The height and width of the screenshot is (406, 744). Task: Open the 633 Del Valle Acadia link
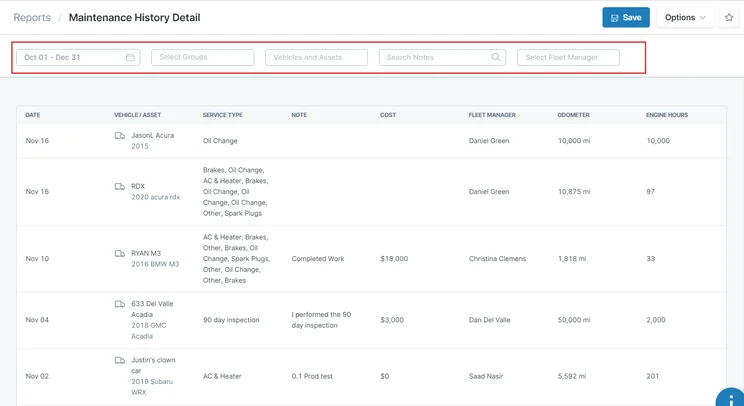coord(152,309)
